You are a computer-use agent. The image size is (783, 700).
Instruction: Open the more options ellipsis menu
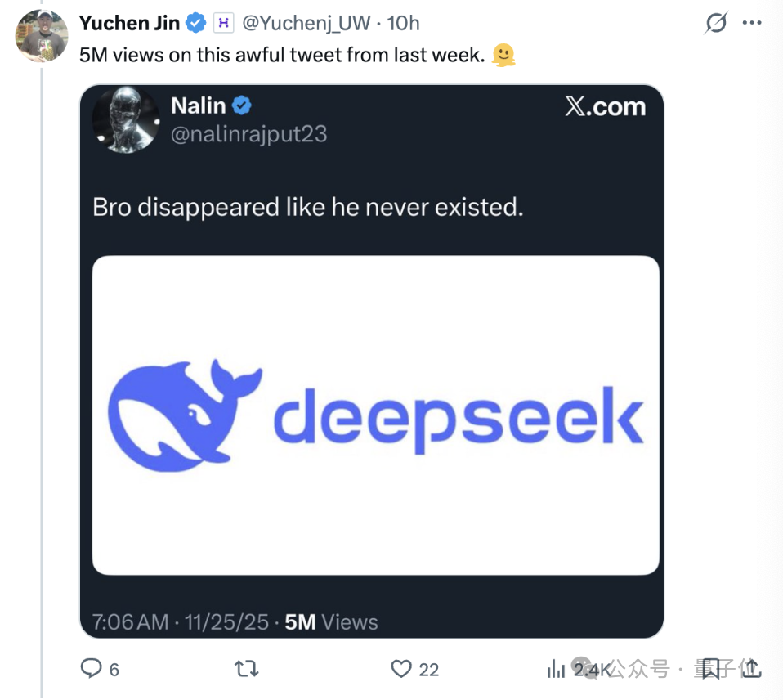[x=752, y=22]
